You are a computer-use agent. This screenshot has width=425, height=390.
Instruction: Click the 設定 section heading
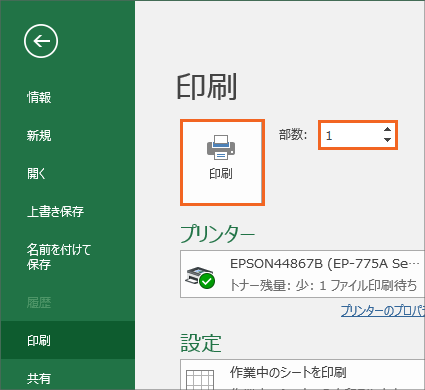pyautogui.click(x=201, y=343)
